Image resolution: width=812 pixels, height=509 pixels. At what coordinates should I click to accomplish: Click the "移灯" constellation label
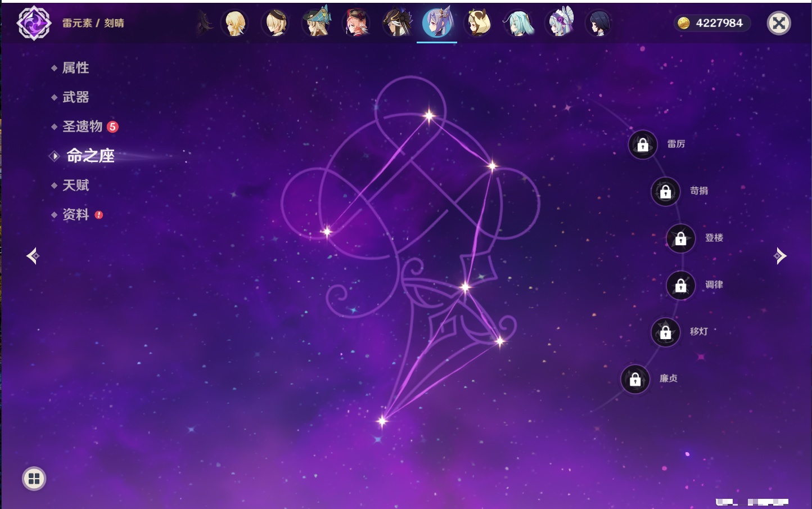[699, 331]
